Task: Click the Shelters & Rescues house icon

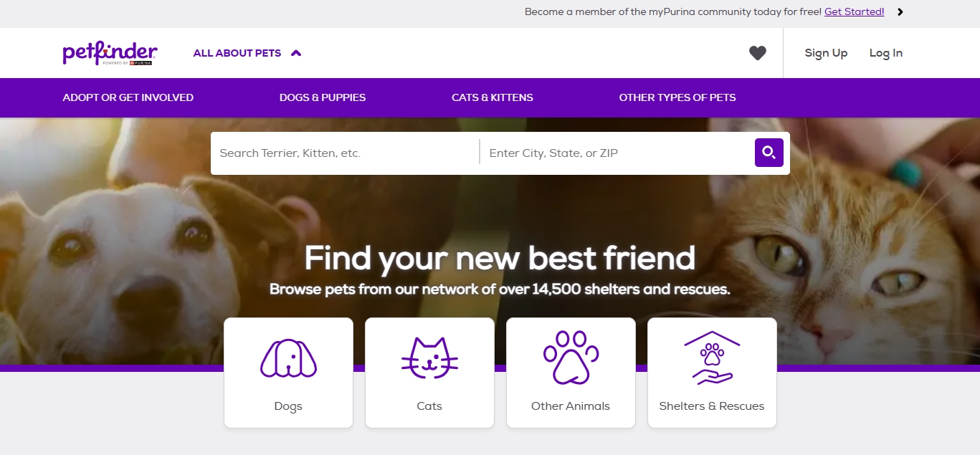Action: (x=712, y=357)
